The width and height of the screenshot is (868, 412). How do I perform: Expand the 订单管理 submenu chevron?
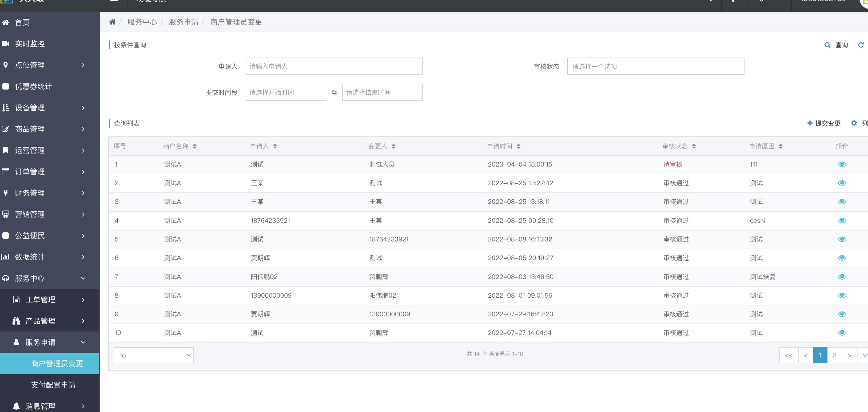(x=83, y=172)
